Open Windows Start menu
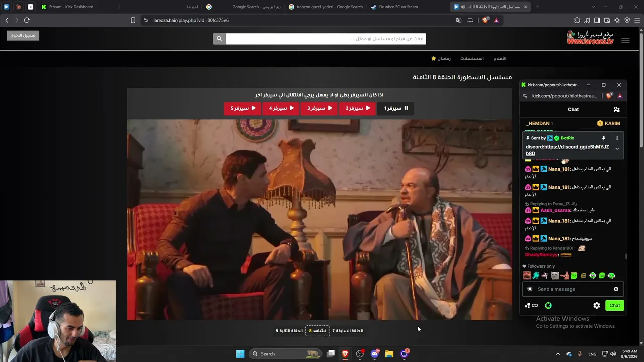Screen dimensions: 644x362 pos(240,354)
